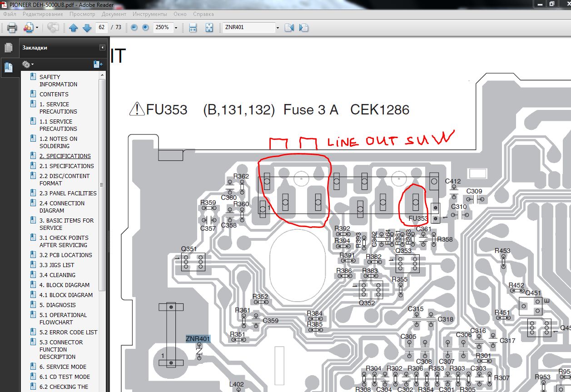Click the find previous result icon

[289, 28]
